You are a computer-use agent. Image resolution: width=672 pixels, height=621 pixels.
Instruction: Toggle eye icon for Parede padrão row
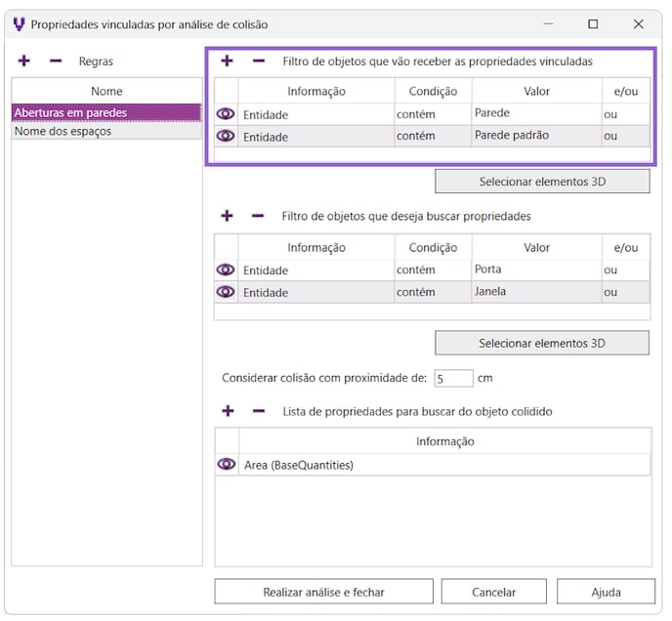pyautogui.click(x=226, y=136)
